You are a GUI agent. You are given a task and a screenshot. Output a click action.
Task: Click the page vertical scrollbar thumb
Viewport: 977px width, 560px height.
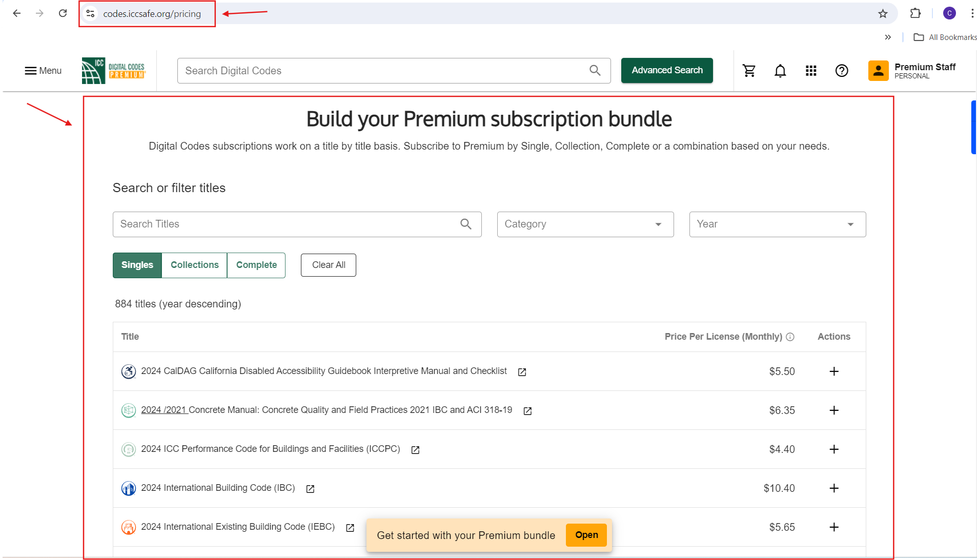(973, 127)
